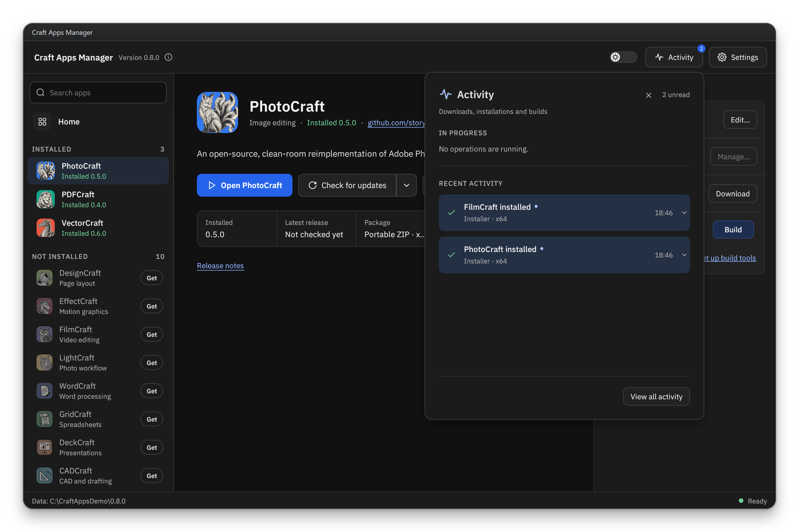Open PhotoCraft with the blue button
This screenshot has height=532, width=799.
point(245,185)
